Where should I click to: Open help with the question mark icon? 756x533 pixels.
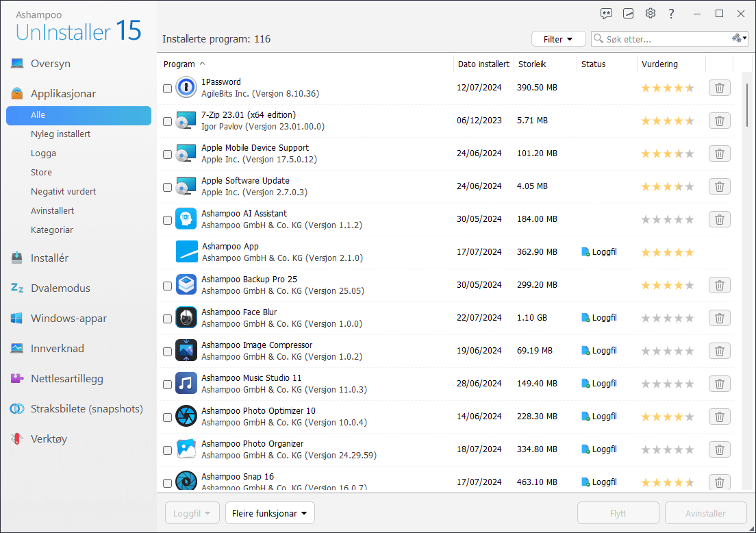[x=671, y=14]
